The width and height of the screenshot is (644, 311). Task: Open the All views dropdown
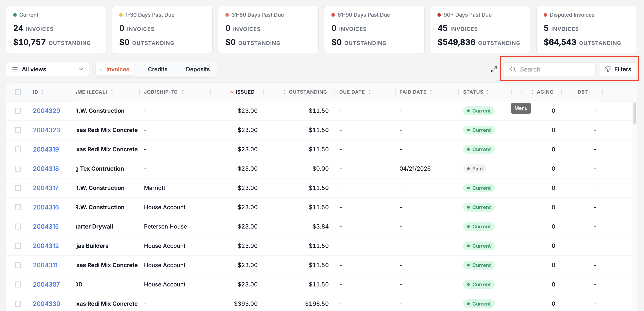48,70
